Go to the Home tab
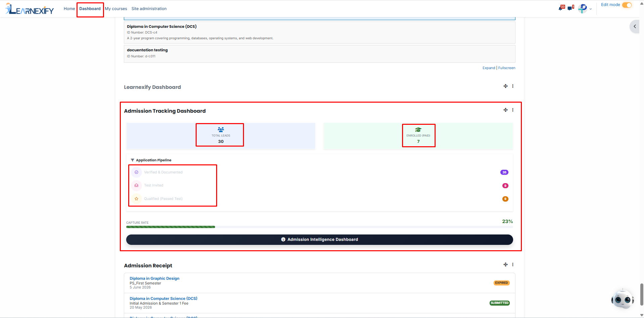This screenshot has width=644, height=318. (x=69, y=9)
